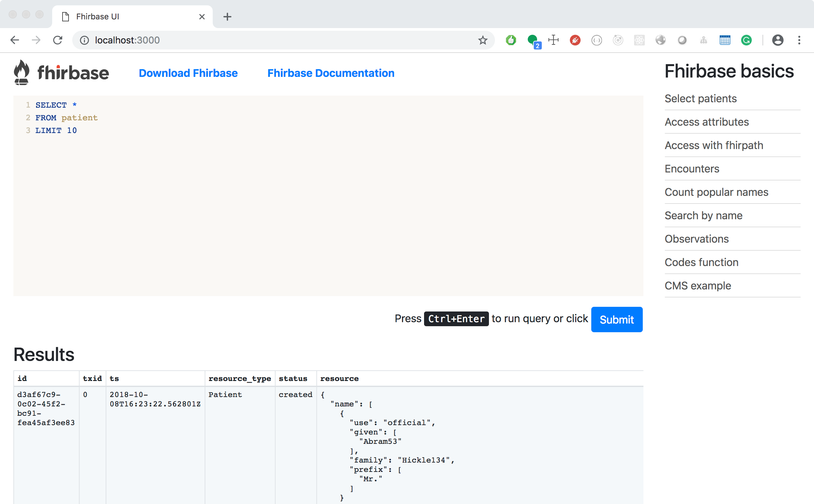The width and height of the screenshot is (814, 504).
Task: Open the Chrome three-dot menu
Action: 800,40
